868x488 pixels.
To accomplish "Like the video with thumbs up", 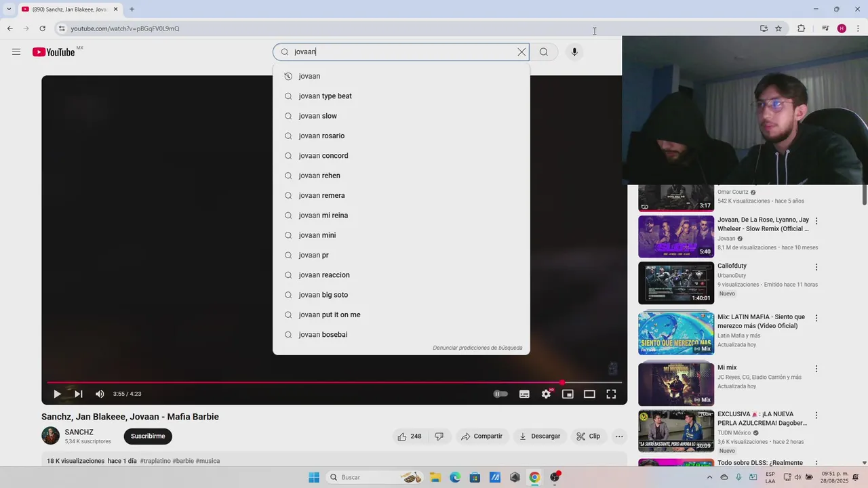I will (x=410, y=436).
